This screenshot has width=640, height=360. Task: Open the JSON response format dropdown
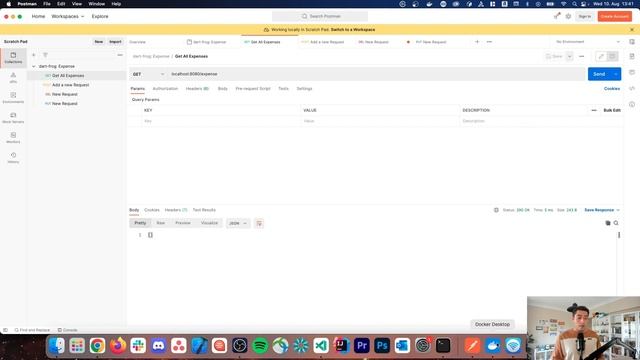238,223
